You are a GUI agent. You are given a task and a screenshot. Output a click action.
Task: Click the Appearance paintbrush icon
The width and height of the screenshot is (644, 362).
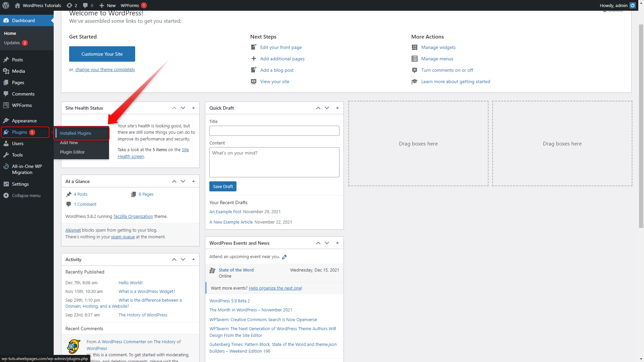pyautogui.click(x=6, y=121)
